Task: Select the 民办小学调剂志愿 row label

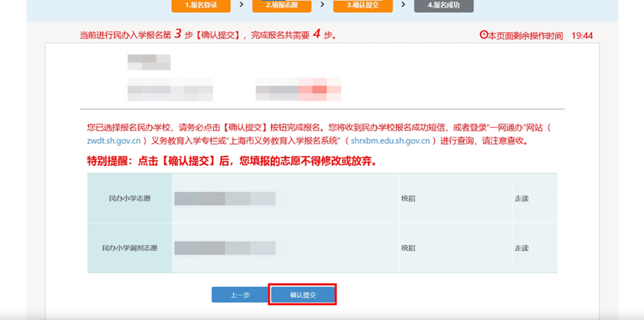Action: [130, 248]
